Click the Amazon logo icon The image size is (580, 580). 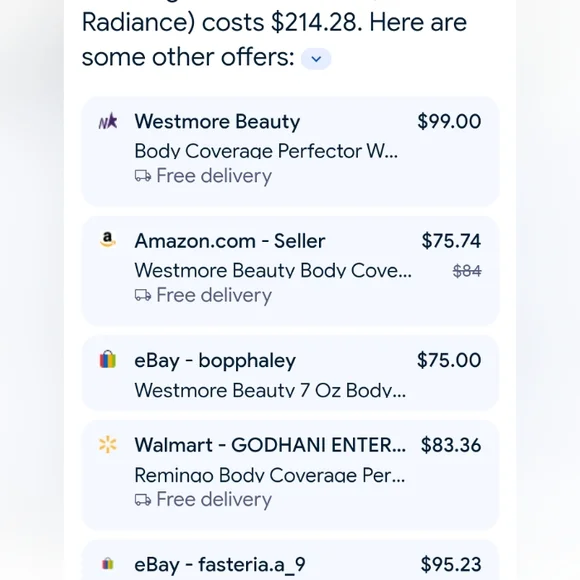[x=108, y=240]
